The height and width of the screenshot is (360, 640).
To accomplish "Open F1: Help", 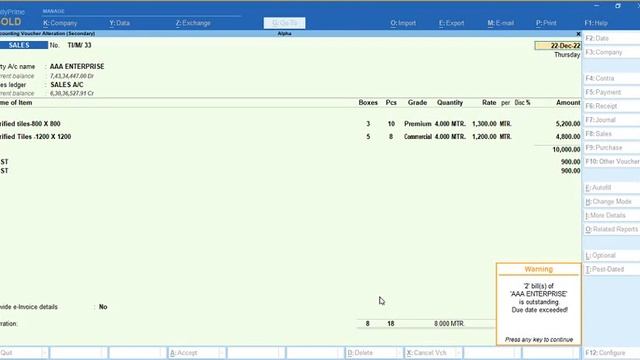I will pos(596,23).
